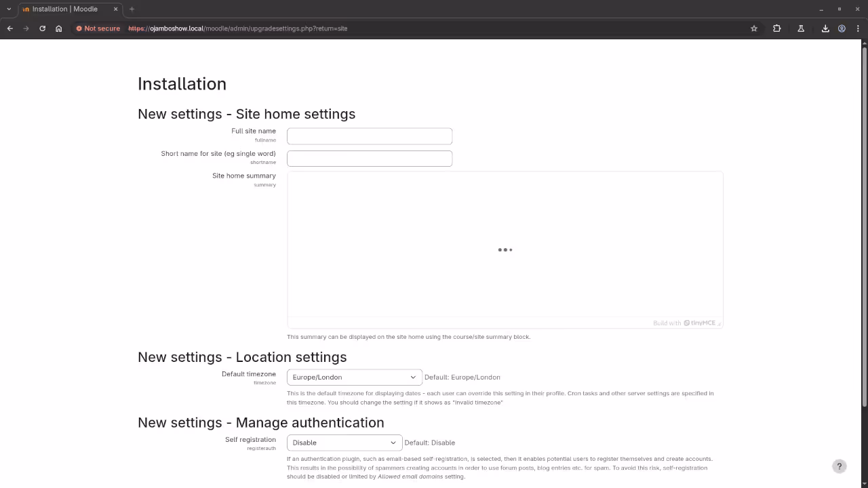Click the tinyMCE logo link
Screen dimensions: 868x488
tap(699, 323)
